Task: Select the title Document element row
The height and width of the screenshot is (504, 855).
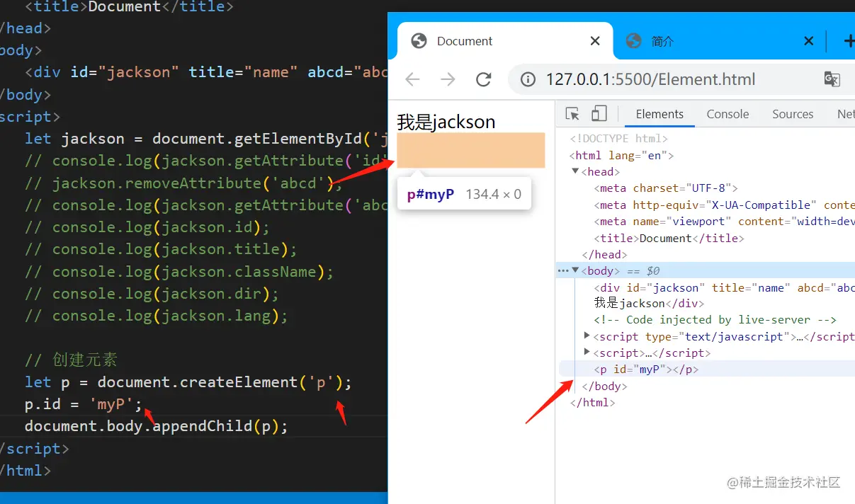Action: point(669,238)
